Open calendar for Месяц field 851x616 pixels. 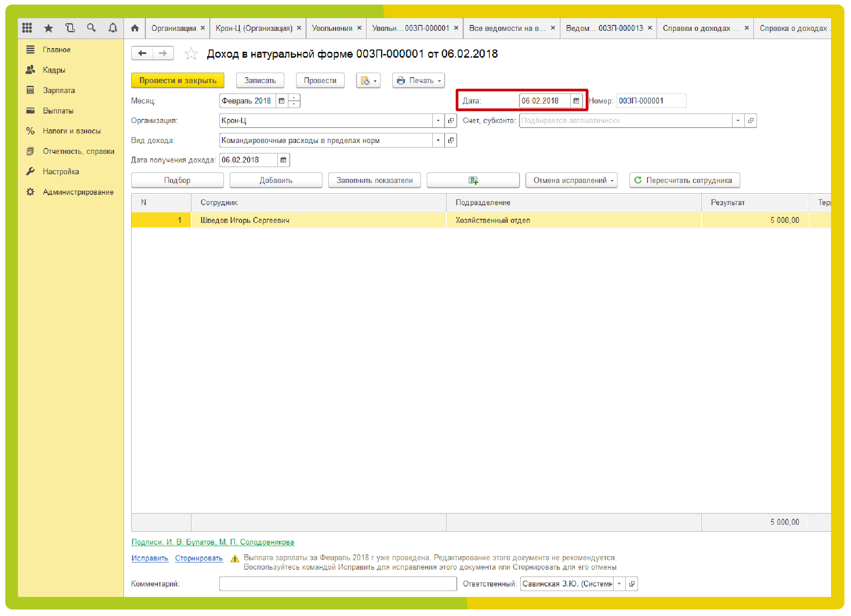(282, 101)
